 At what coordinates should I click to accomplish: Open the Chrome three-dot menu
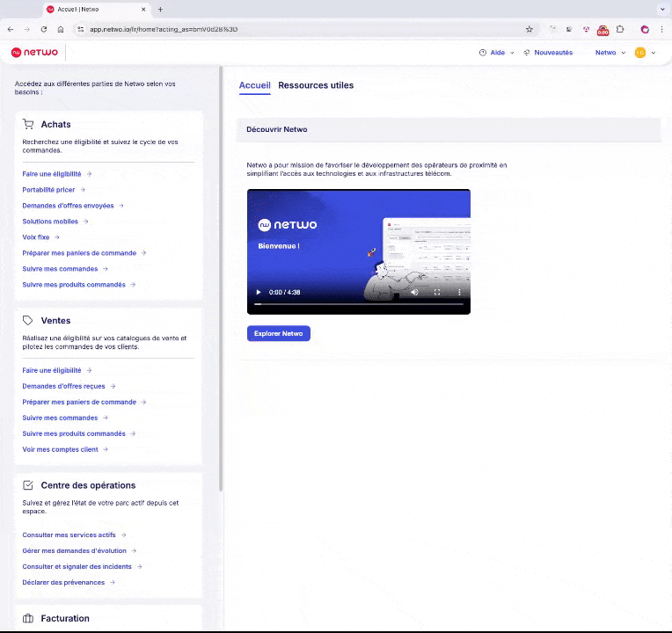tap(661, 29)
